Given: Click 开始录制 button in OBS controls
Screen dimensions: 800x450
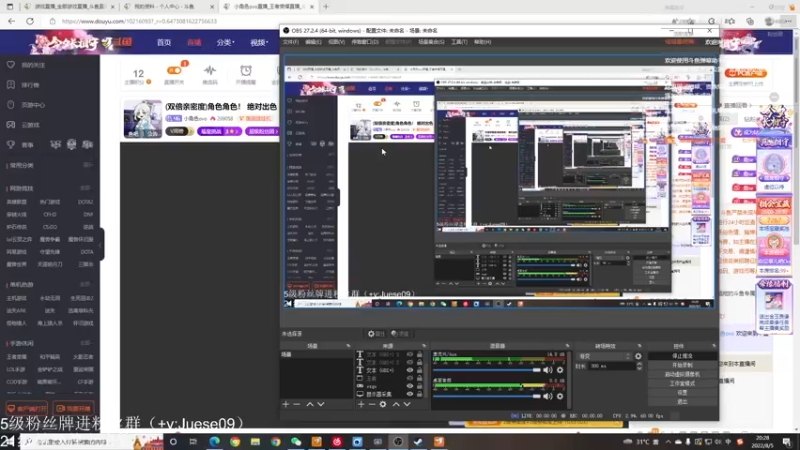Looking at the screenshot, I should pos(682,365).
